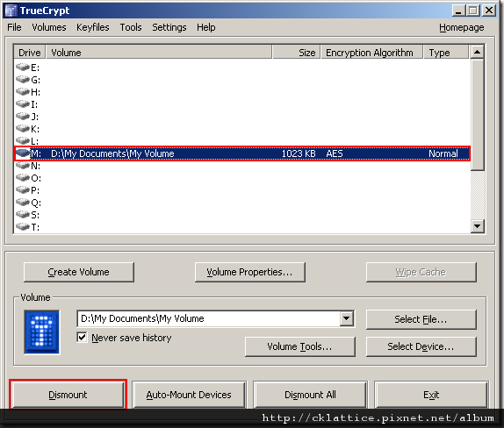504x428 pixels.
Task: Click the drive icon next to I:
Action: (x=23, y=104)
